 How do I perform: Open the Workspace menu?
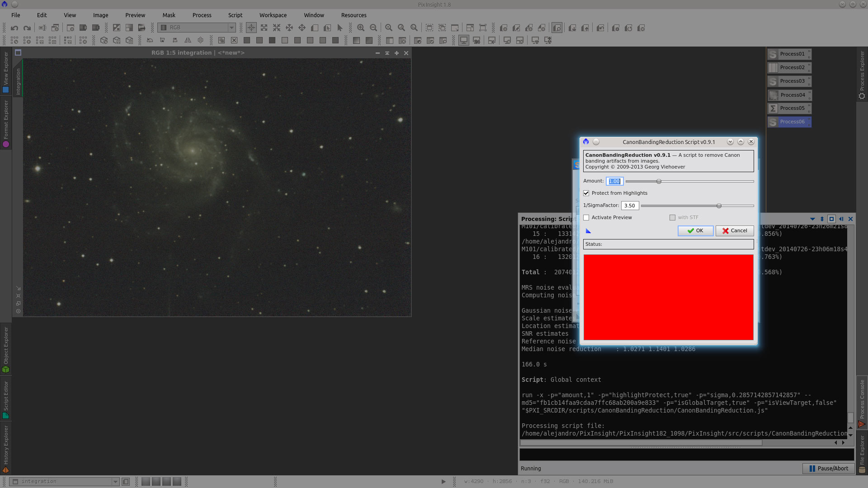[x=273, y=15]
